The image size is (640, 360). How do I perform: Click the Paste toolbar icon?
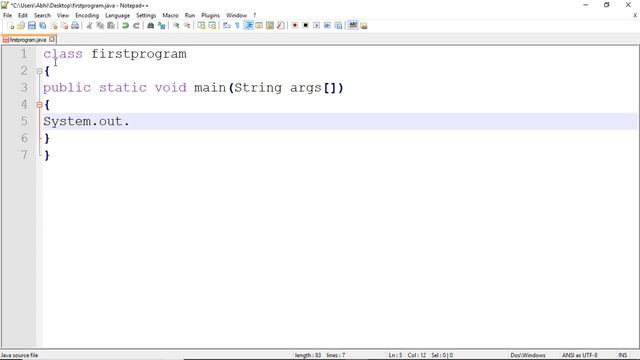(111, 26)
